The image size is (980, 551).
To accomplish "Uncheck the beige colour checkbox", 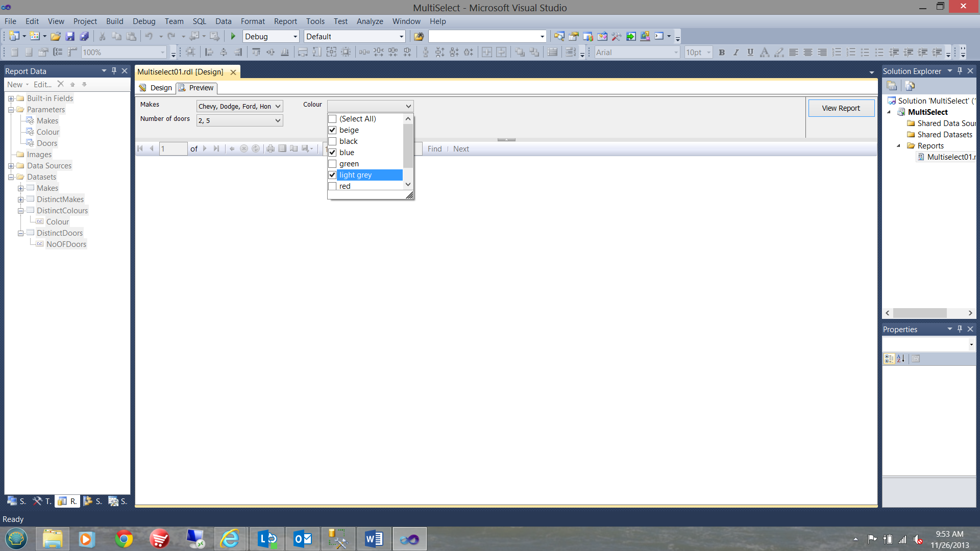I will coord(332,130).
